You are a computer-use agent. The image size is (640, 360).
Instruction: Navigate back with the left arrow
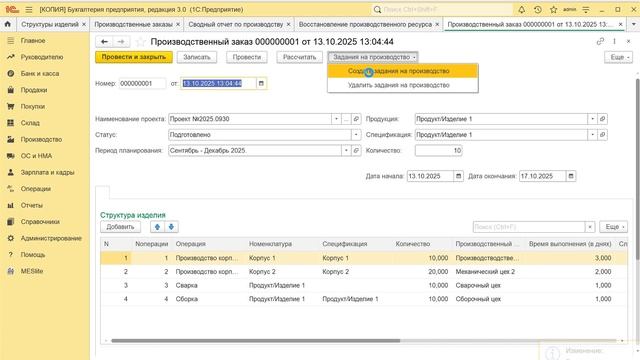click(104, 42)
